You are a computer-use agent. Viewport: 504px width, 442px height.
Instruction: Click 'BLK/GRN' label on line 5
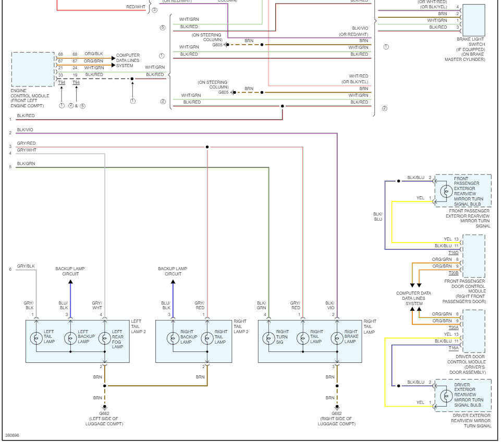[x=26, y=163]
